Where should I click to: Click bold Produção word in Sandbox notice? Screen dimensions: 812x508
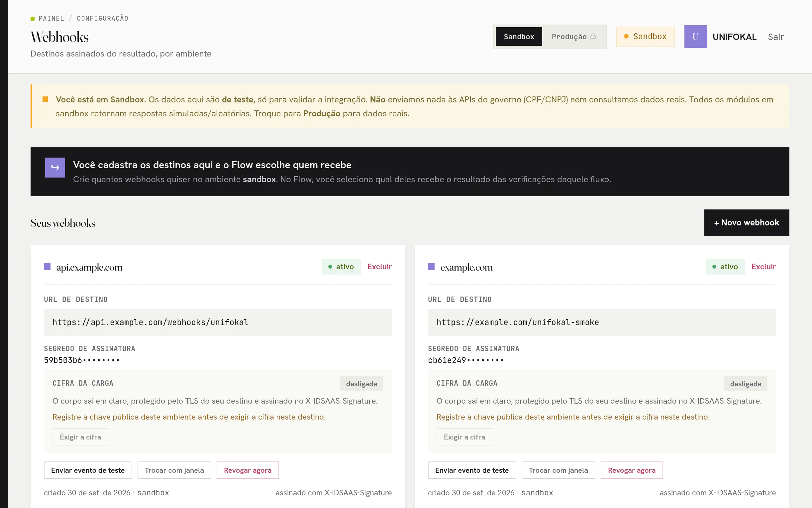(322, 114)
